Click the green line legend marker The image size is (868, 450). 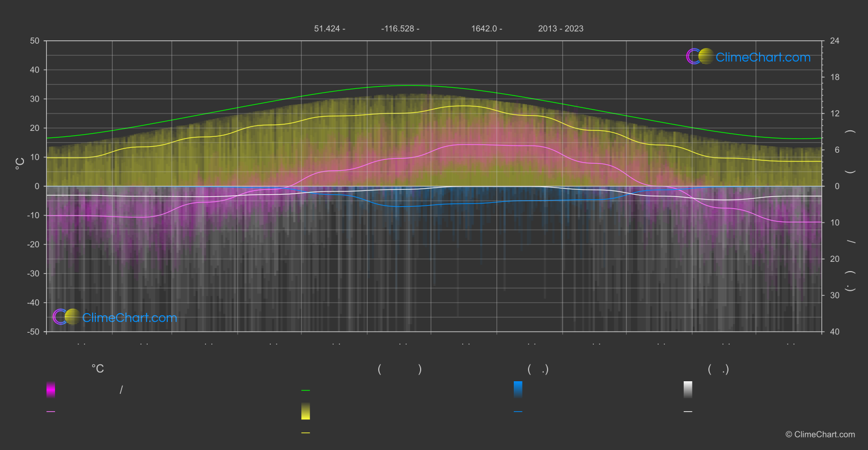[306, 391]
